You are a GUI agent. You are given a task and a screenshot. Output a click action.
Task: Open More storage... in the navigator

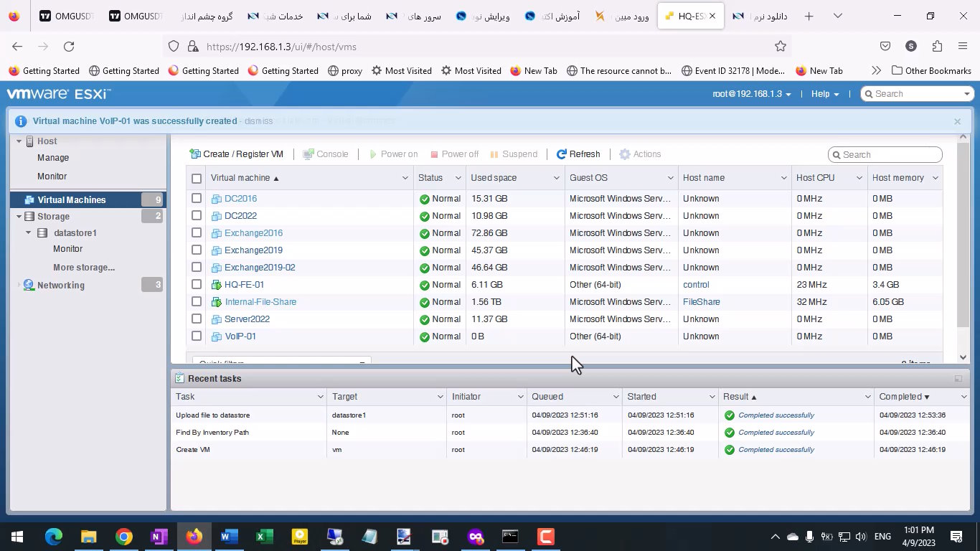(84, 268)
